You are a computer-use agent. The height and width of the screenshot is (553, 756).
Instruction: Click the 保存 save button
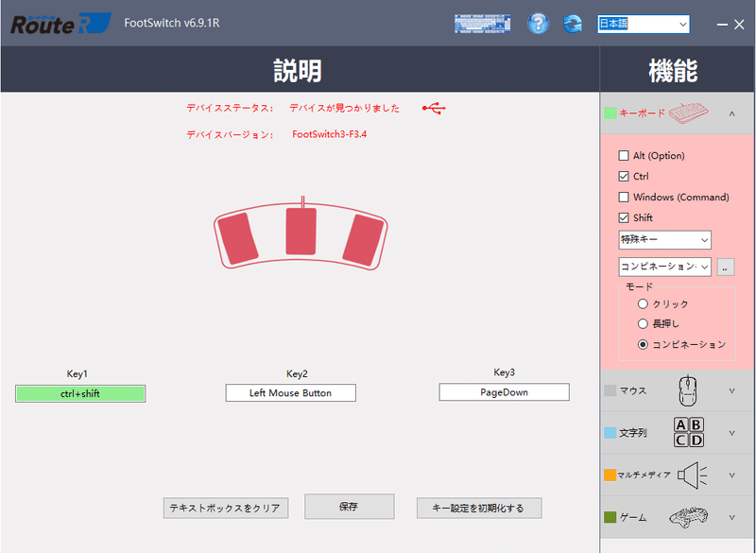(x=349, y=507)
